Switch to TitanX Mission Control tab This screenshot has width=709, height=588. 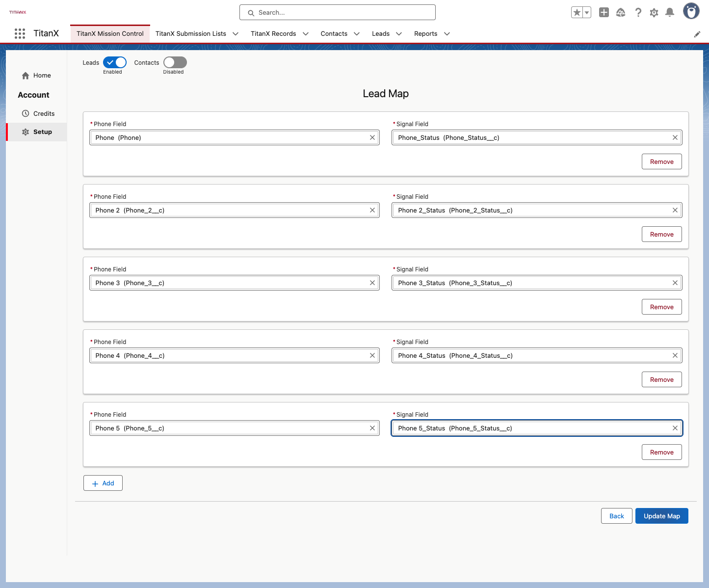click(x=110, y=34)
